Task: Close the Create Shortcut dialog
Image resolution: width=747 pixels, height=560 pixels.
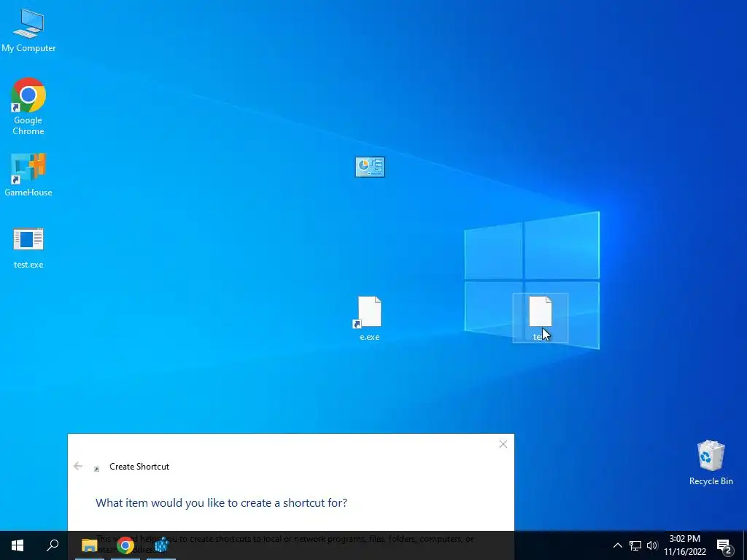Action: coord(503,444)
